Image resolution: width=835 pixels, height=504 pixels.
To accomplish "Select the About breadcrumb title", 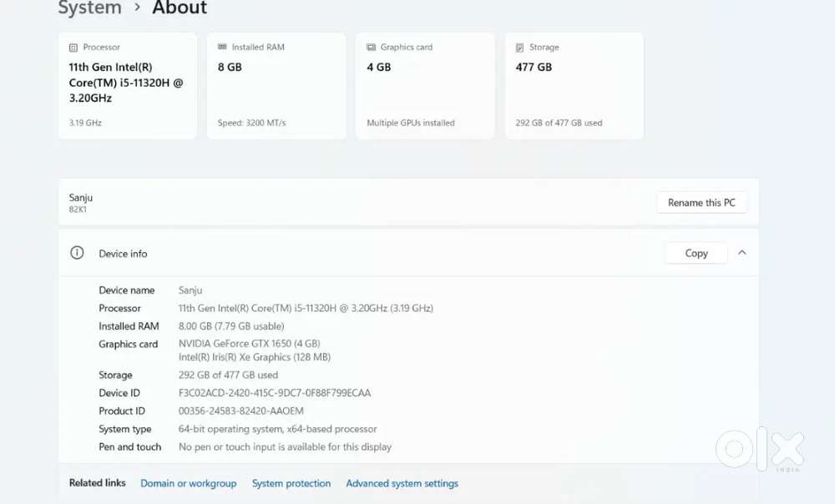I will pos(180,8).
